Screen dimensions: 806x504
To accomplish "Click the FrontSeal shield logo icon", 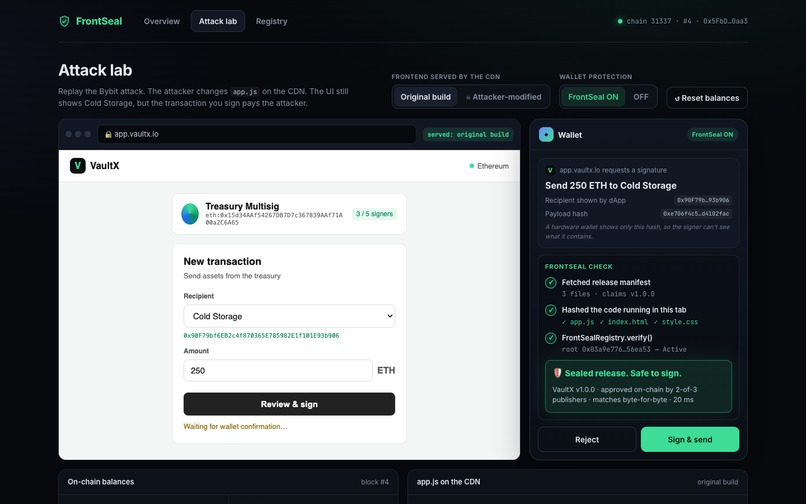I will pyautogui.click(x=64, y=21).
